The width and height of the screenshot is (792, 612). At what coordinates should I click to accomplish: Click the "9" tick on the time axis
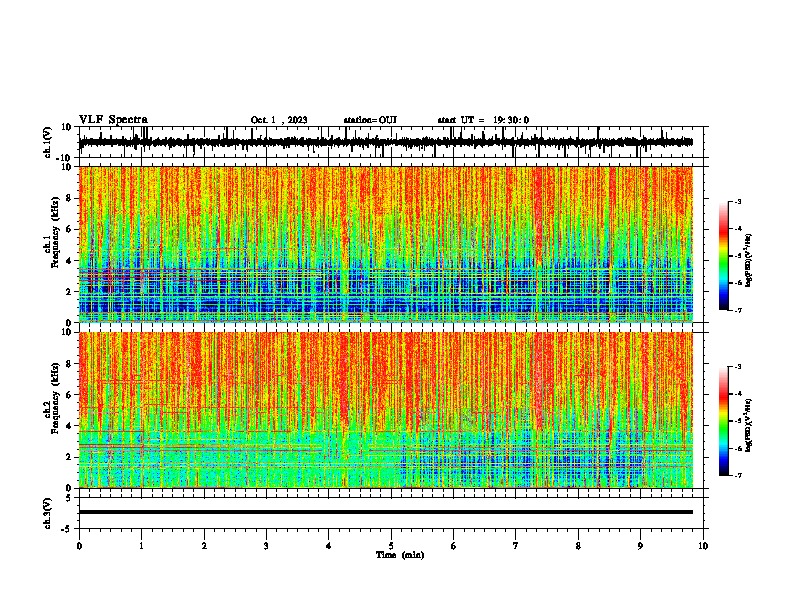click(640, 546)
